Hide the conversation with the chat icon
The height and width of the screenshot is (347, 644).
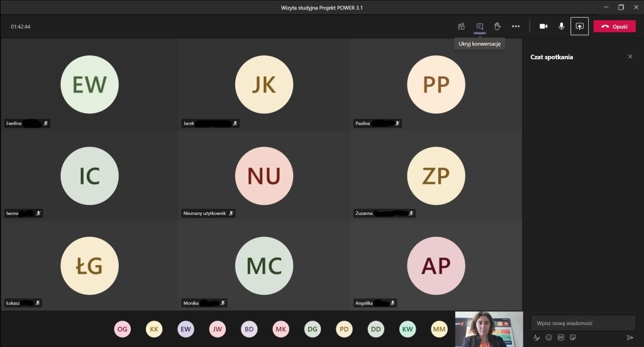pyautogui.click(x=479, y=26)
